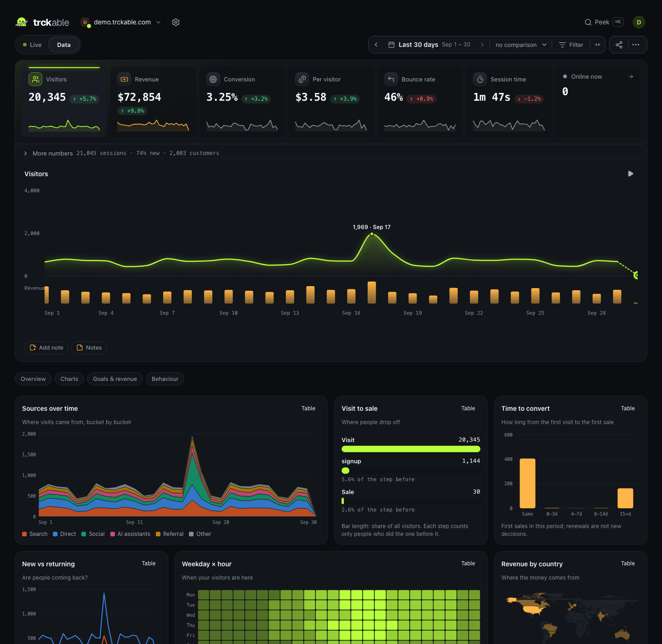Click the Per visitor icon
Image resolution: width=662 pixels, height=644 pixels.
coord(302,79)
